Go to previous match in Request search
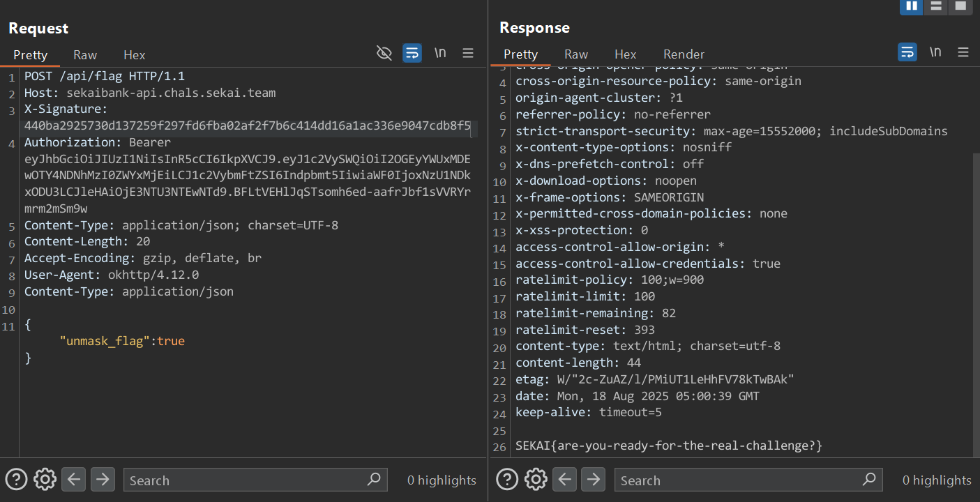Image resolution: width=980 pixels, height=502 pixels. [75, 480]
